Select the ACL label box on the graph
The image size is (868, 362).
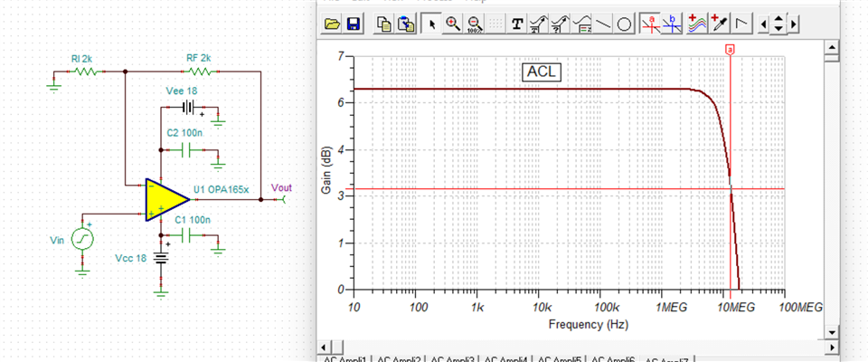542,71
